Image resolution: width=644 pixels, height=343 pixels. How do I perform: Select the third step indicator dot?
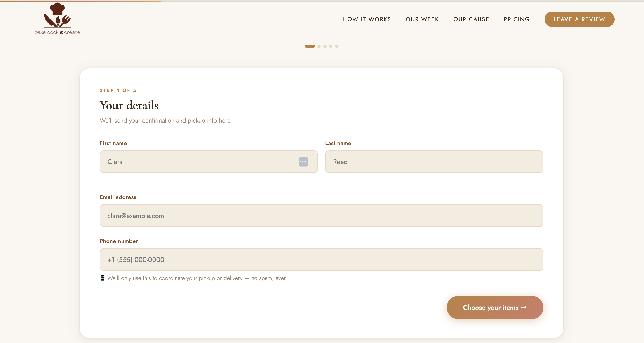tap(325, 46)
